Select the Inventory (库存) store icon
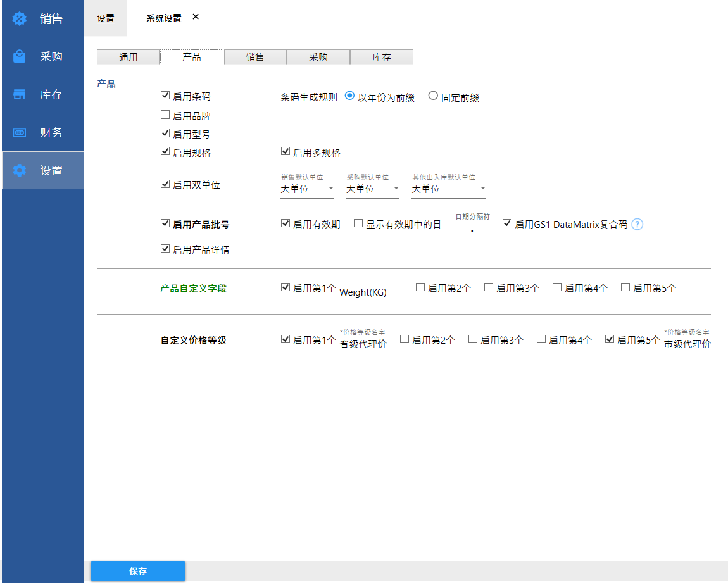The width and height of the screenshot is (728, 583). 20,95
